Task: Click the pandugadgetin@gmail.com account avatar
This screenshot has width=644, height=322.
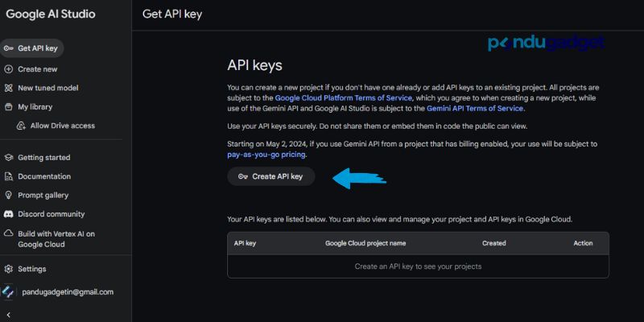Action: tap(8, 291)
